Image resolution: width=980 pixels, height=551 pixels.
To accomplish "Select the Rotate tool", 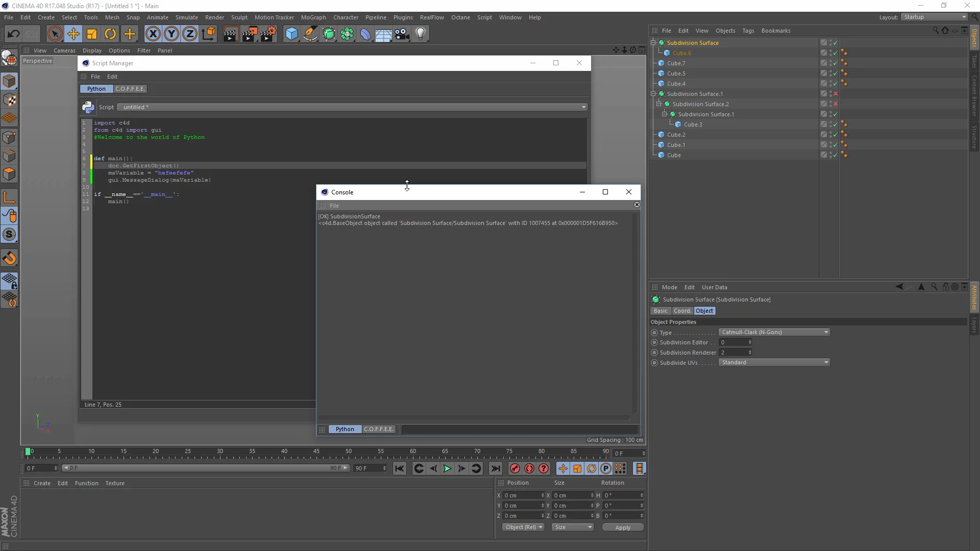I will tap(110, 34).
